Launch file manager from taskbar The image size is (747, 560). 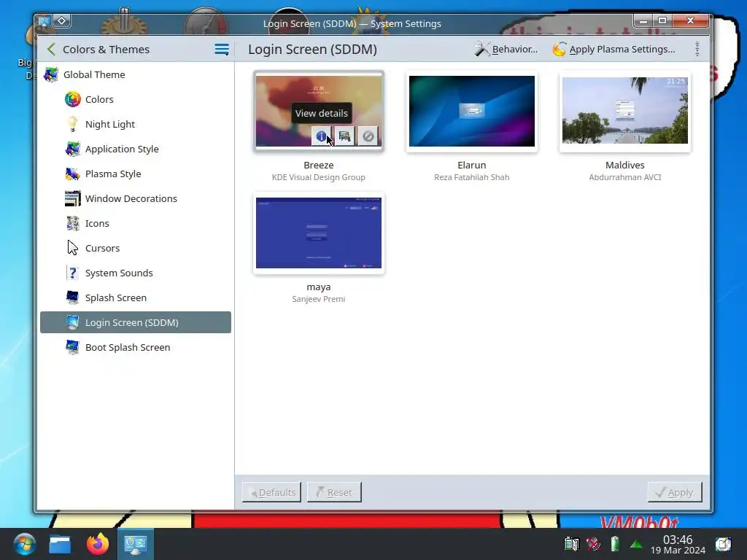tap(60, 544)
